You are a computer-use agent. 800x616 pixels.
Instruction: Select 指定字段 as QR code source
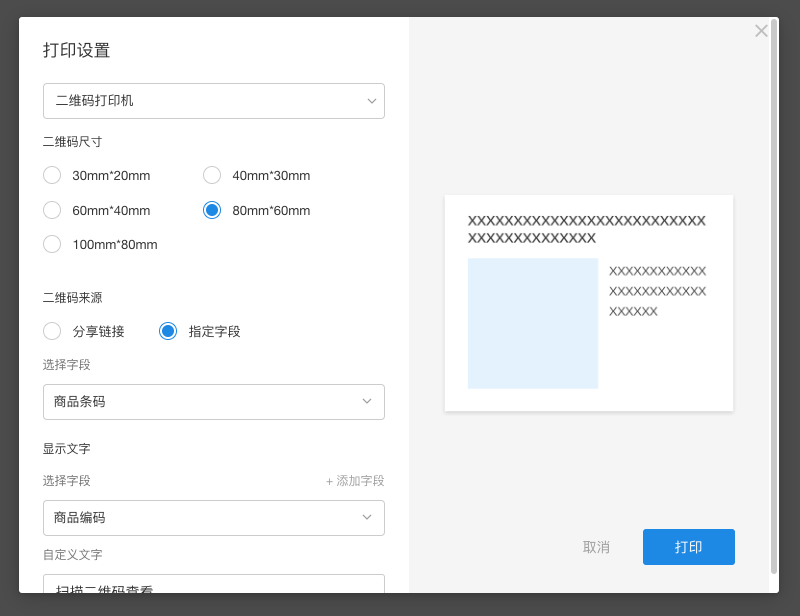tap(168, 331)
